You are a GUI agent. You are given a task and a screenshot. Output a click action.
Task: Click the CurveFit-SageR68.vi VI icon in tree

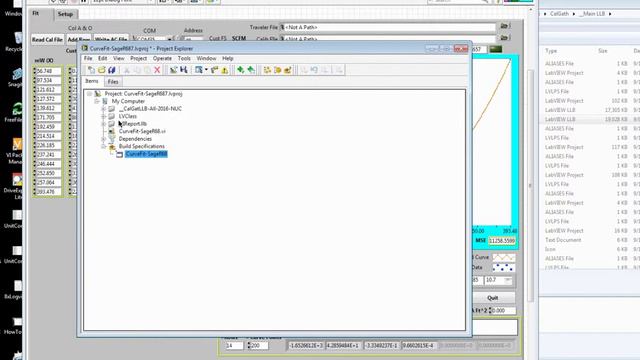111,131
